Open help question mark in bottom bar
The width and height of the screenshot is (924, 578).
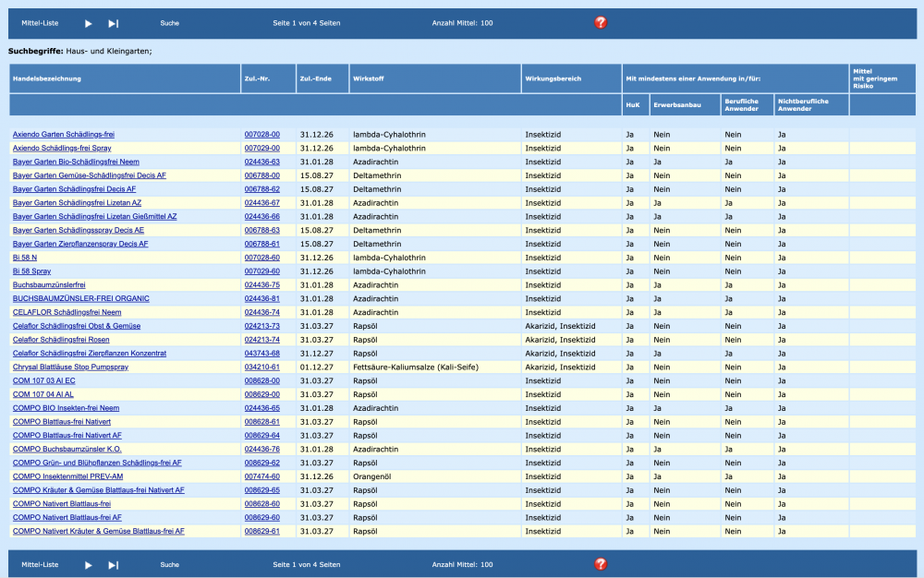point(601,564)
